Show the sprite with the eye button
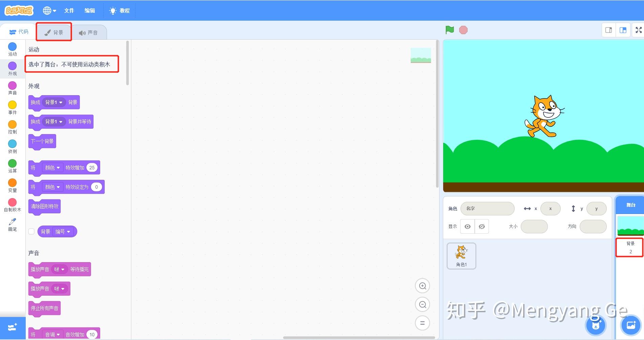 [467, 227]
